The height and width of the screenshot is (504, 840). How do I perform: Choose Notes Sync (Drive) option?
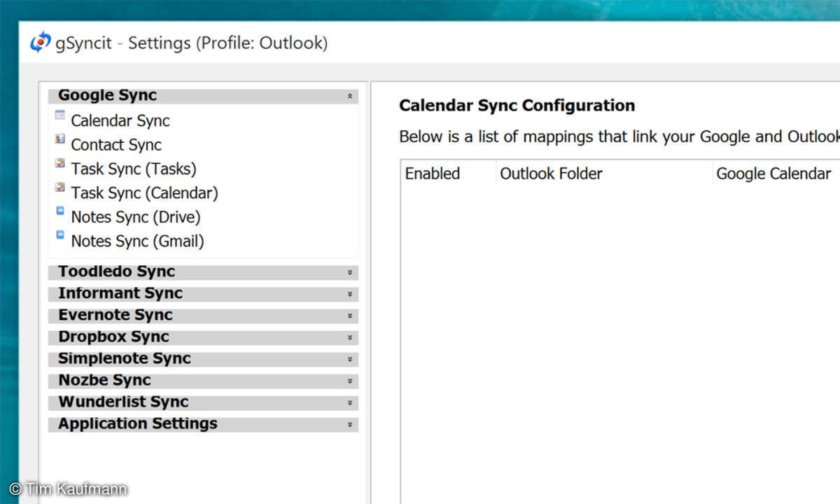point(136,217)
